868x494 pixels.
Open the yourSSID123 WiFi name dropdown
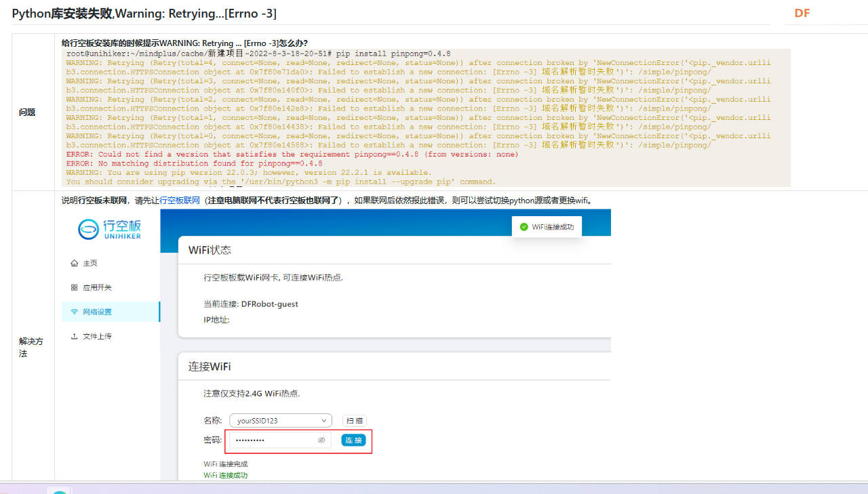[281, 421]
